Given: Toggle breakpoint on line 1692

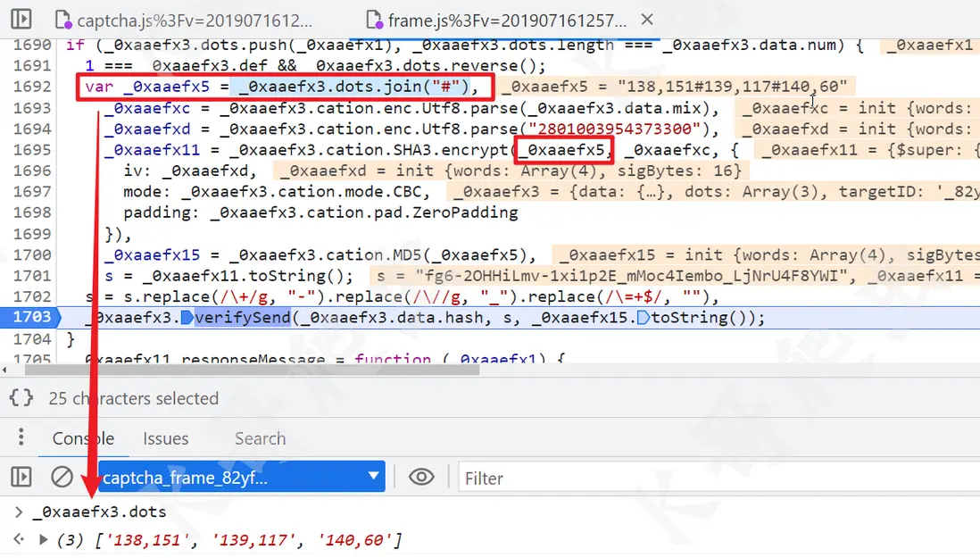Looking at the screenshot, I should point(32,87).
